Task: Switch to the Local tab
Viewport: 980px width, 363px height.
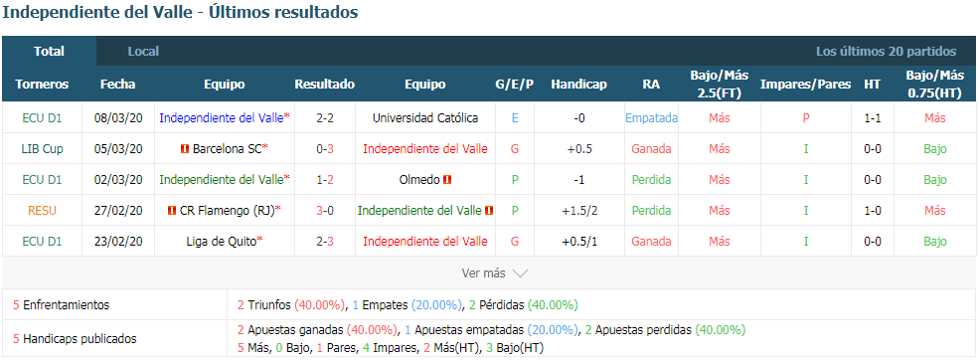Action: [143, 52]
